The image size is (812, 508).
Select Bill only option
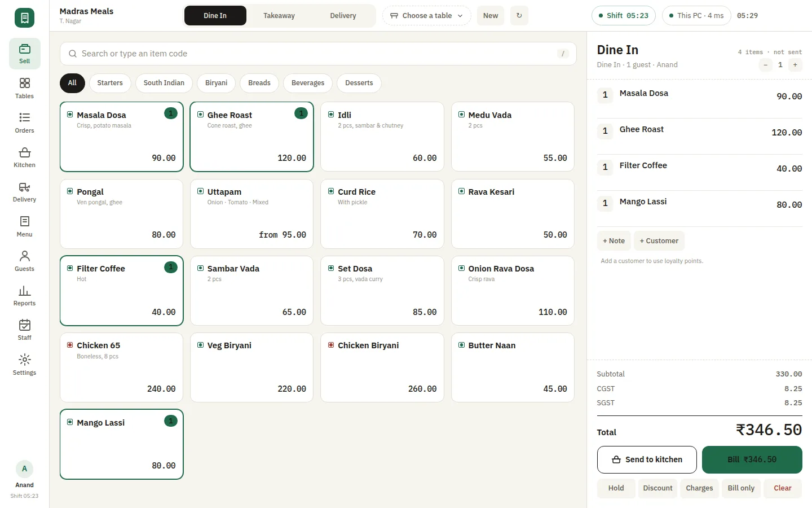pyautogui.click(x=741, y=488)
